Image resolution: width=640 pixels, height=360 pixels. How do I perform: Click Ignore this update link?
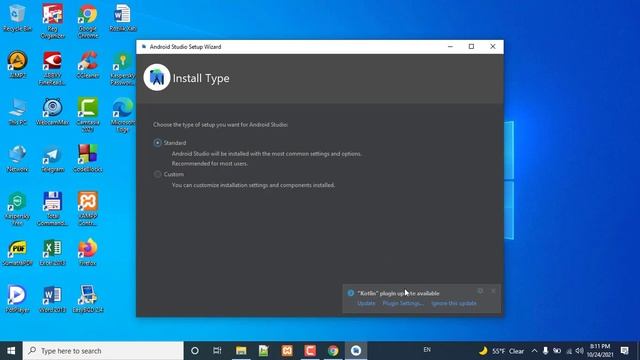tap(454, 303)
